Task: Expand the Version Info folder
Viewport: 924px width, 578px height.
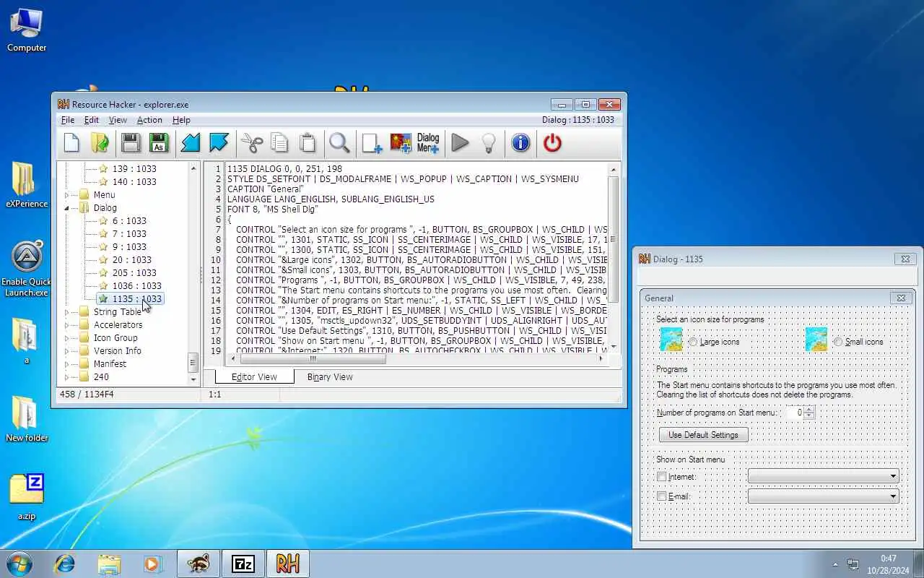Action: [67, 351]
